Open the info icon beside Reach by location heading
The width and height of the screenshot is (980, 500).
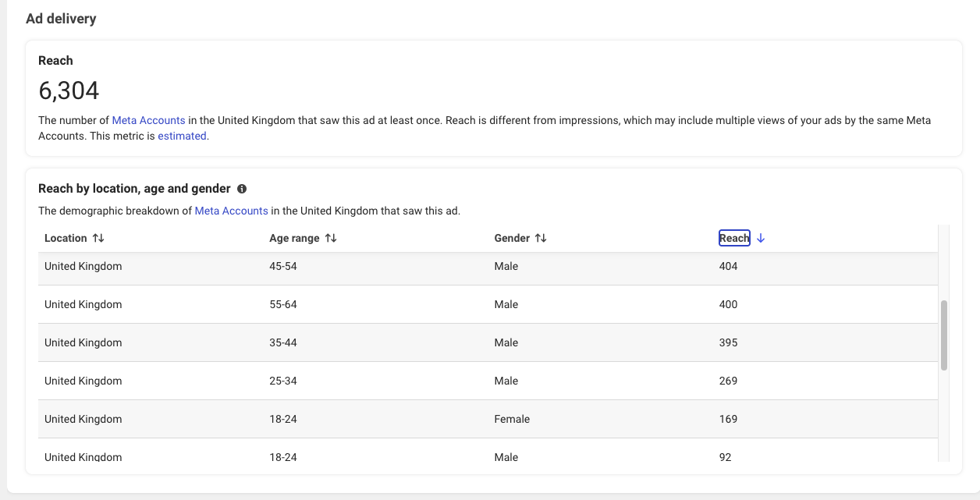[x=242, y=189]
